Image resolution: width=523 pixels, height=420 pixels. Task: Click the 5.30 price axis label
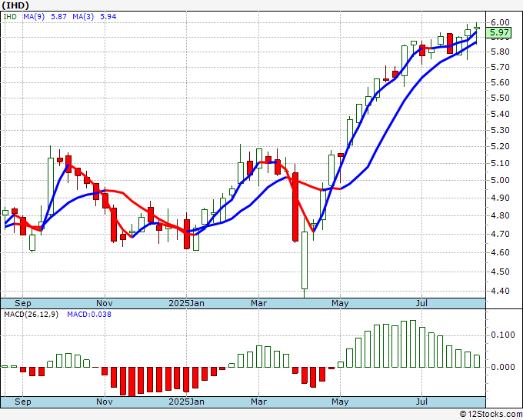tap(500, 130)
